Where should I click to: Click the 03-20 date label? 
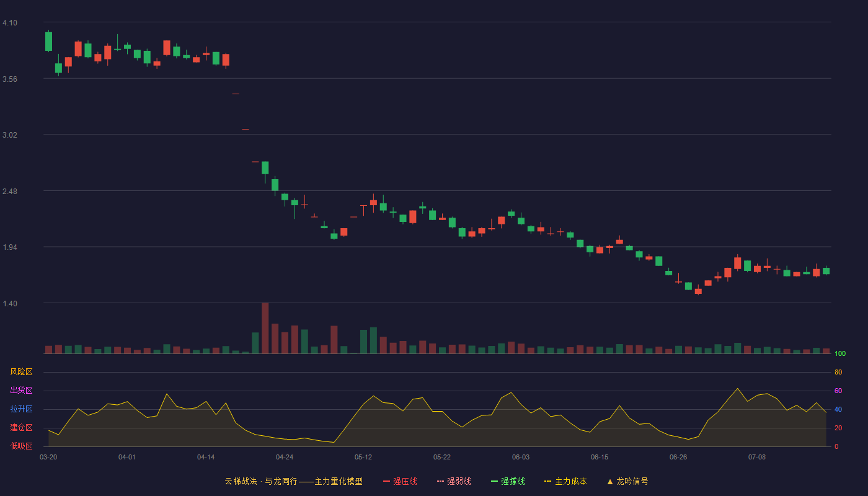tap(48, 457)
